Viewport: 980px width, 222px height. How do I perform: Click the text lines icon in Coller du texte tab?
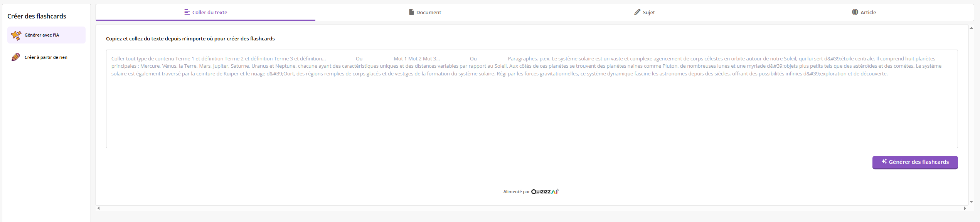click(187, 12)
